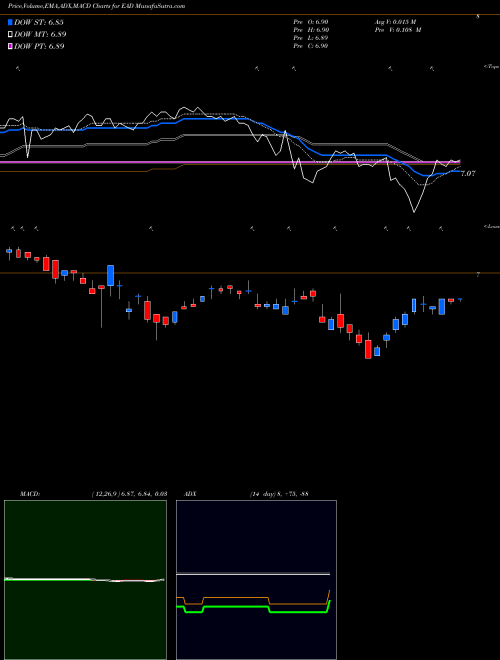Click the 'Pre O: 6.90' value
The width and height of the screenshot is (500, 660).
click(x=311, y=22)
